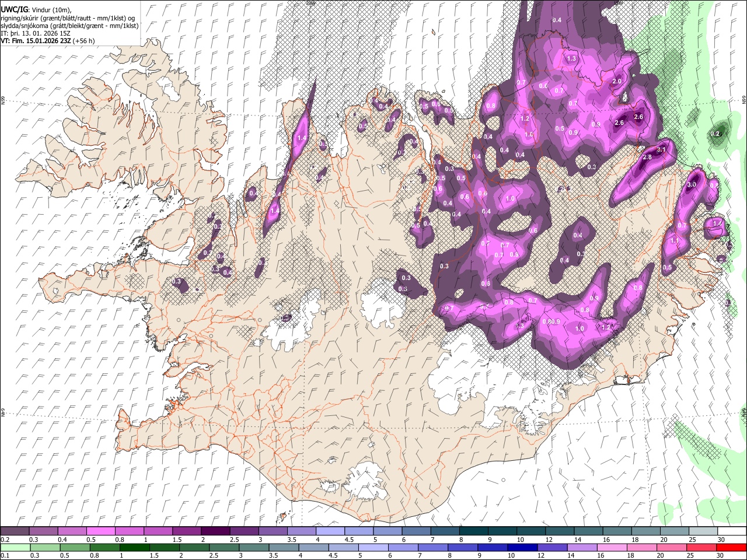Pick snow legend swatch between 1 and 1.5
Viewport: 747px width, 560px height.
158,531
